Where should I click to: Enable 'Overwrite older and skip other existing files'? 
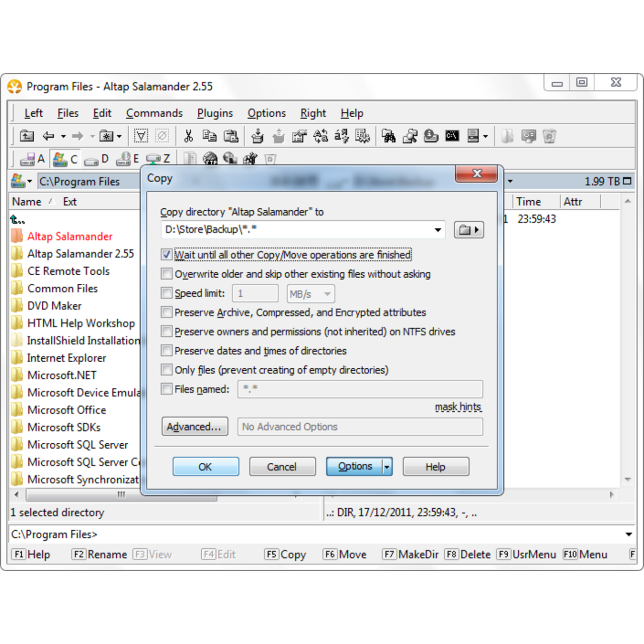point(167,274)
